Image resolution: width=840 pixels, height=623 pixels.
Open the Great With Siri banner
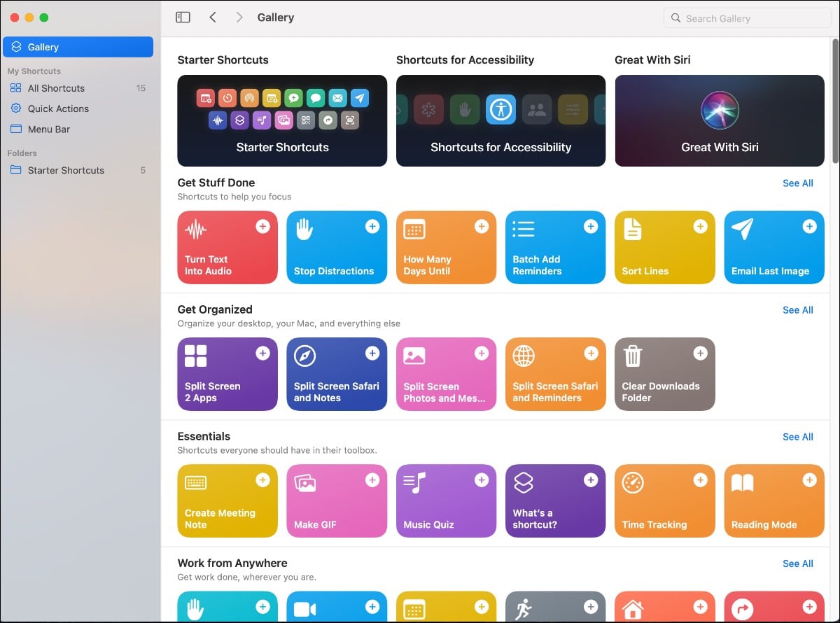tap(719, 121)
